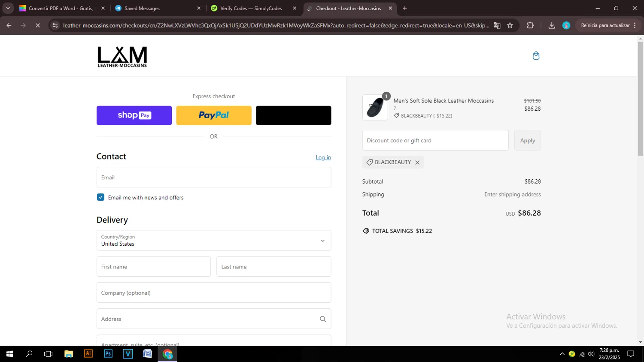Click the TOTAL SAVINGS tag icon
The height and width of the screenshot is (362, 644).
click(x=366, y=231)
